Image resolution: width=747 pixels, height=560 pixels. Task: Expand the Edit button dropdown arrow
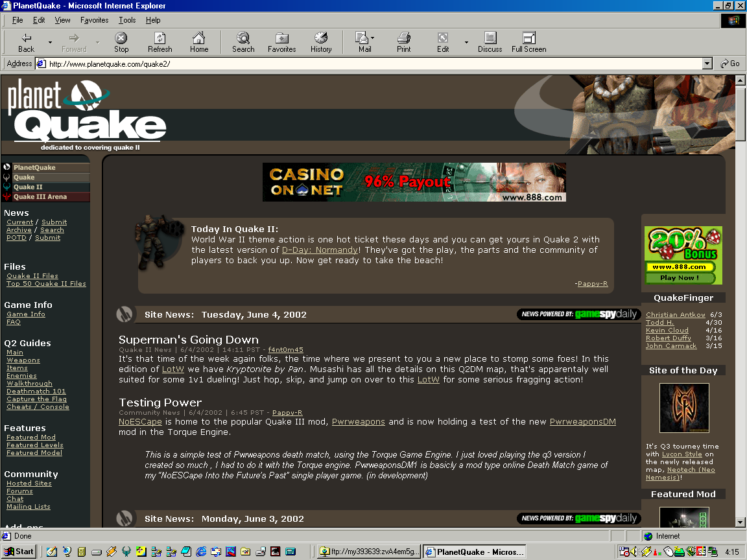point(466,43)
